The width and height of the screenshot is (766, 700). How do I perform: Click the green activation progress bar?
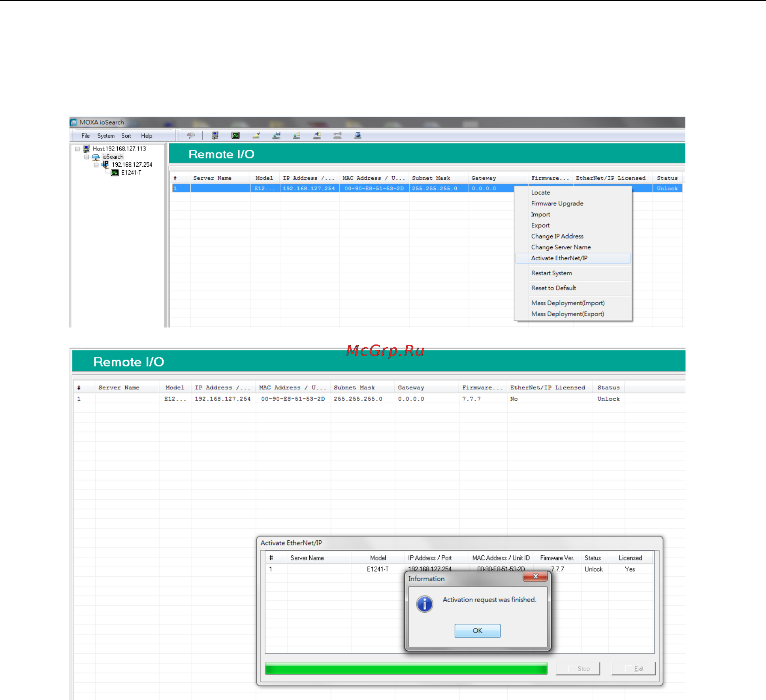406,669
